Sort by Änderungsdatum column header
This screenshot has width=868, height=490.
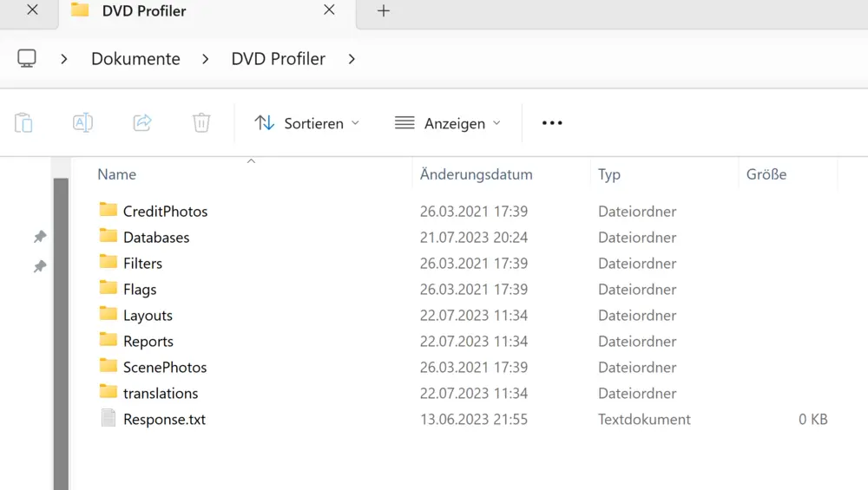click(x=476, y=174)
